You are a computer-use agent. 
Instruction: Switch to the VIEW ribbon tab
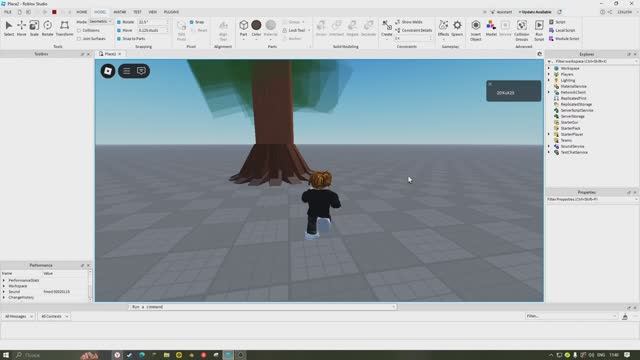coord(153,12)
